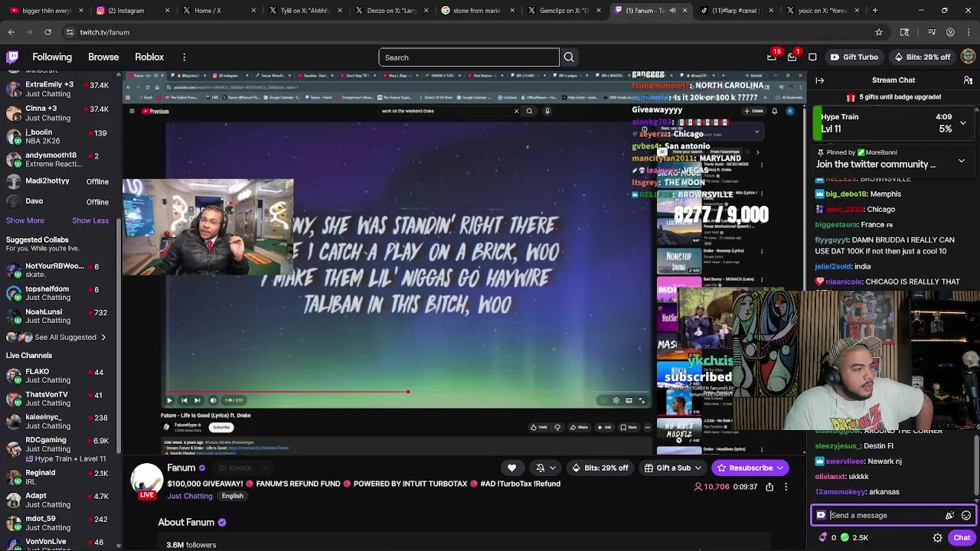
Task: Click the Gift Turbo button
Action: (854, 57)
